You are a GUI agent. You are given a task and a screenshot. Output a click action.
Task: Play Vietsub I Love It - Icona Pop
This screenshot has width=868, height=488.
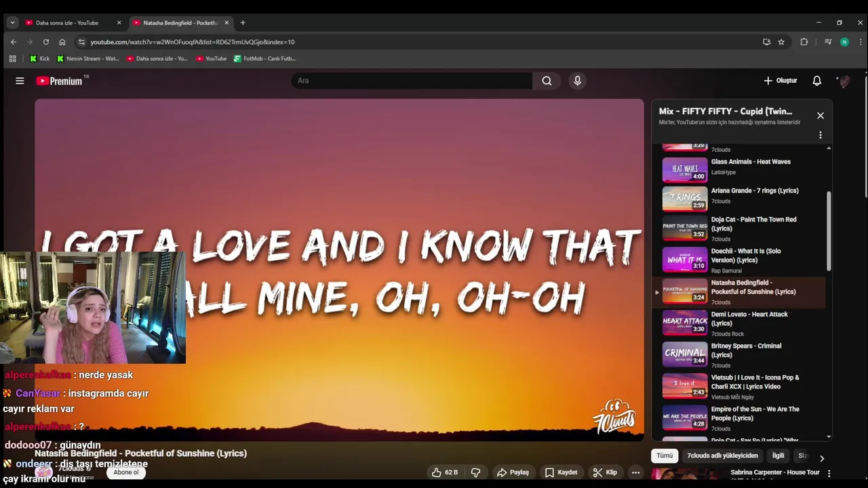click(739, 386)
